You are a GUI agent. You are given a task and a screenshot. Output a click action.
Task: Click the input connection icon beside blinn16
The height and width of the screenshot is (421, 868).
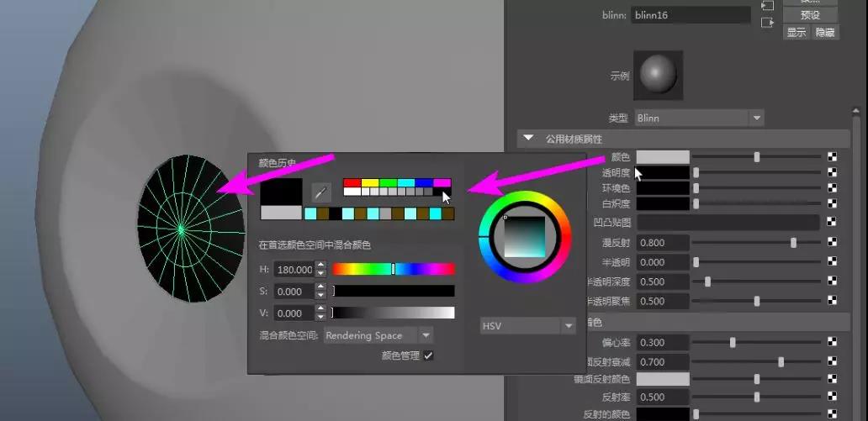(766, 6)
